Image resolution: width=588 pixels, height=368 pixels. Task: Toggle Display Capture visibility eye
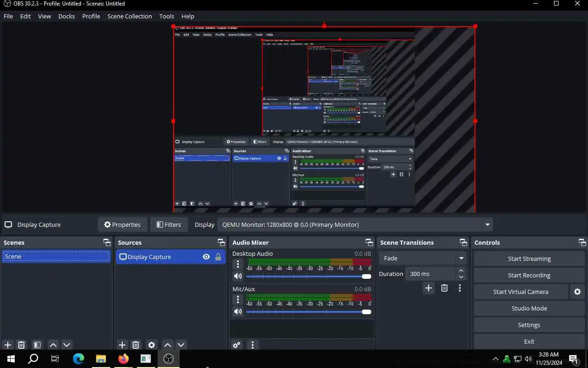point(206,257)
